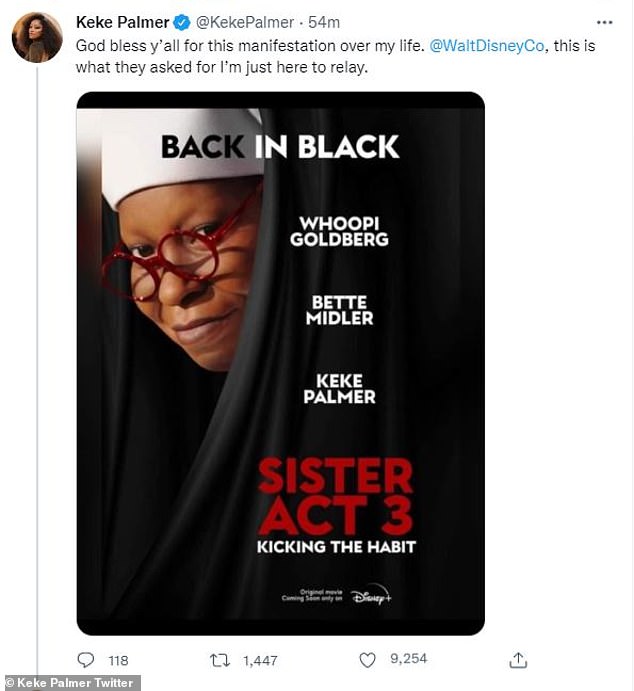The image size is (634, 691).
Task: Click the 9,254 likes count
Action: point(408,659)
